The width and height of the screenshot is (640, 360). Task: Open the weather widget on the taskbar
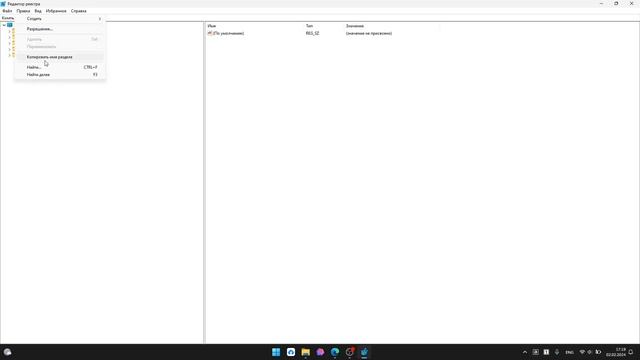pos(7,352)
